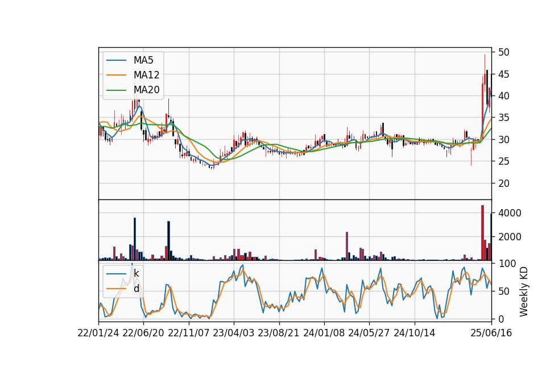Click the d legend label in KD panel
The width and height of the screenshot is (546, 392).
[136, 289]
